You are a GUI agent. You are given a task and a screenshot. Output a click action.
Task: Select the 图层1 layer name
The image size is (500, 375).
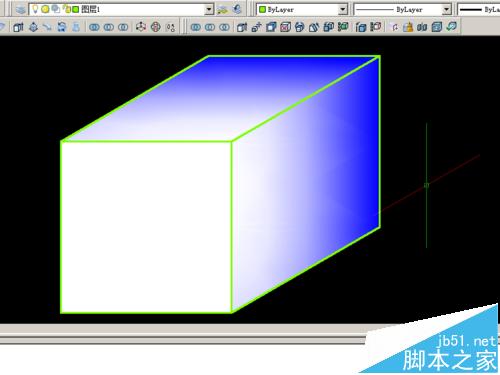tap(90, 9)
